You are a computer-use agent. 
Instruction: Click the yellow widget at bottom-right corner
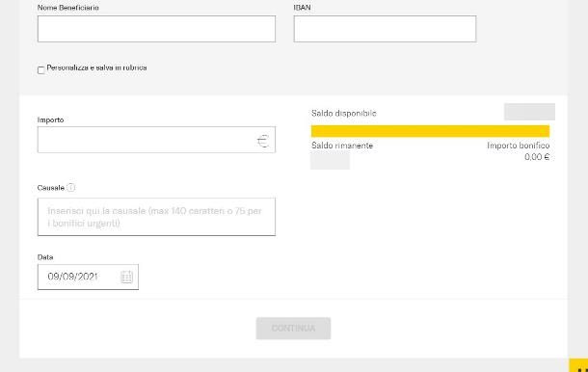pos(578,365)
